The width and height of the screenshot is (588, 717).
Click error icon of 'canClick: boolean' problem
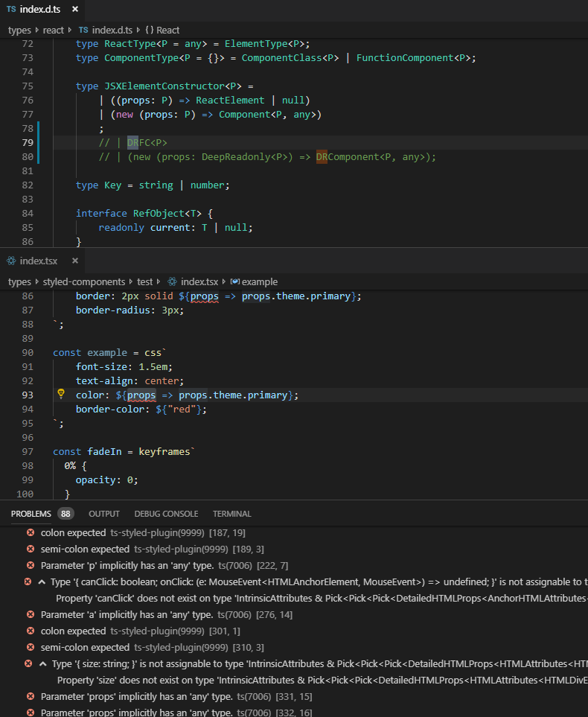28,582
